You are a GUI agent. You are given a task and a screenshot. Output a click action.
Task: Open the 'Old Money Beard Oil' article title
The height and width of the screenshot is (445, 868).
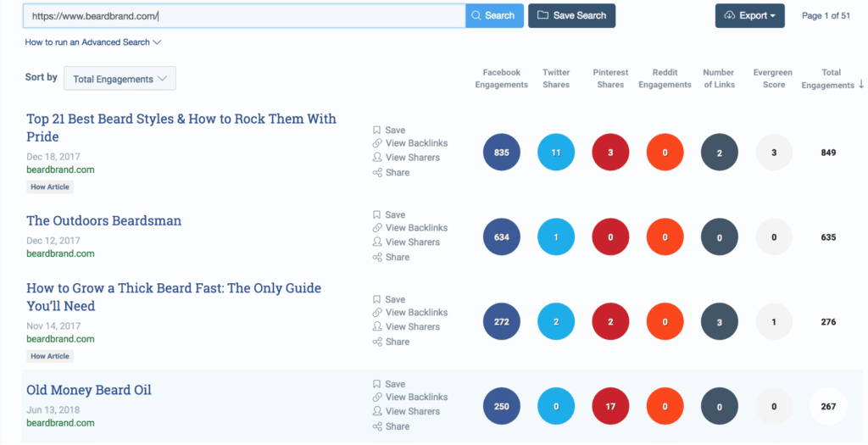(x=89, y=391)
